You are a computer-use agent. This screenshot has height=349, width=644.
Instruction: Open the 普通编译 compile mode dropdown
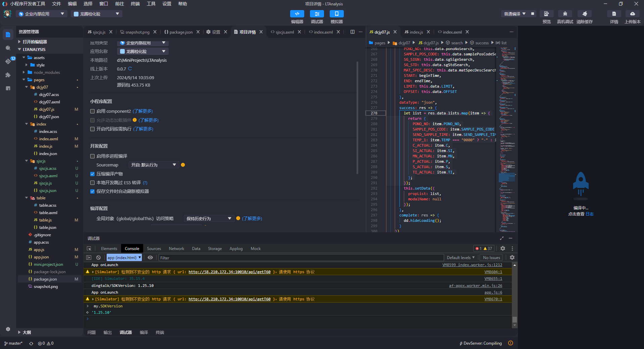click(x=515, y=14)
